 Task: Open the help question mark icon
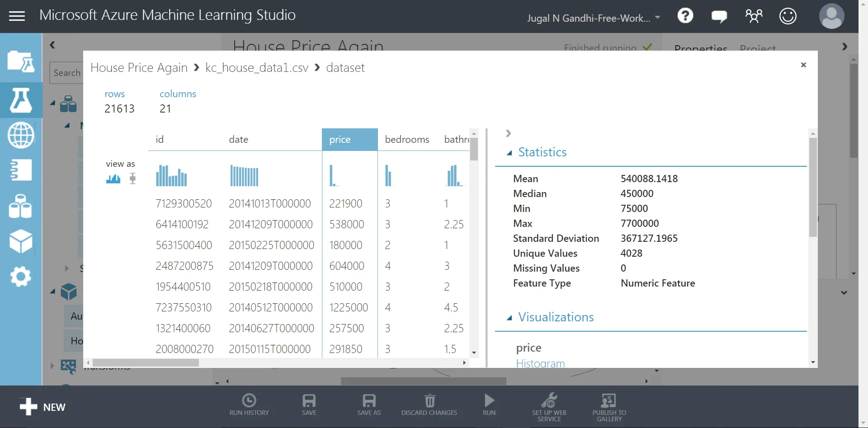coord(685,16)
